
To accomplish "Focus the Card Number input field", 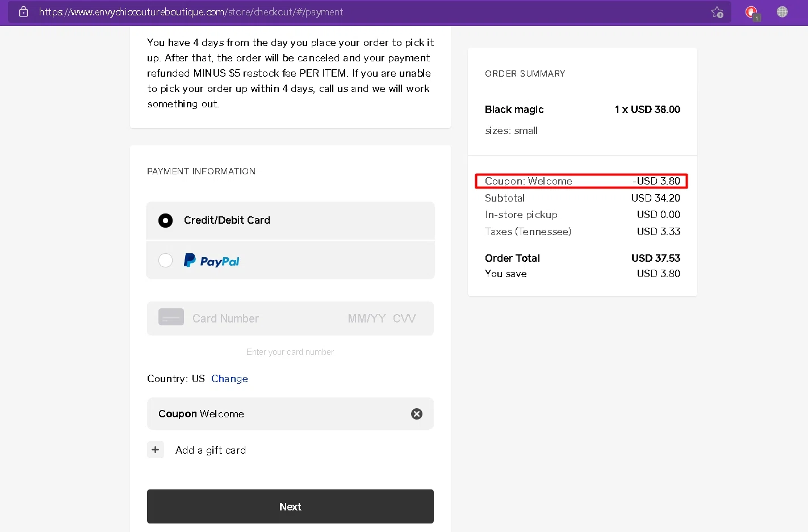I will tap(225, 319).
